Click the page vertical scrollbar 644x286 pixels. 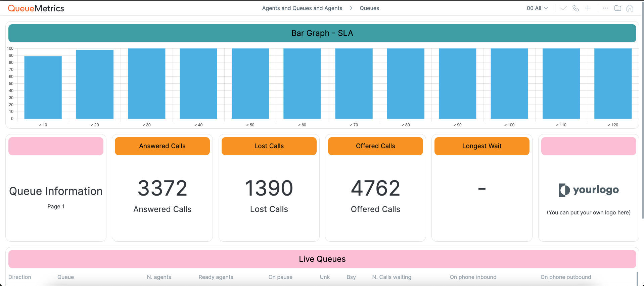pyautogui.click(x=643, y=111)
